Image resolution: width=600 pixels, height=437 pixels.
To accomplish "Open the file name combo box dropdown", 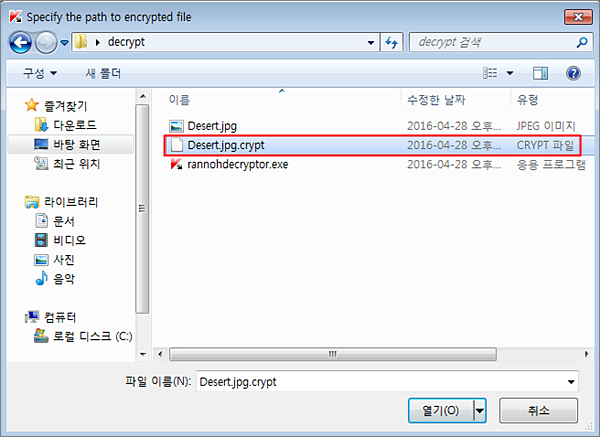I will pyautogui.click(x=571, y=382).
